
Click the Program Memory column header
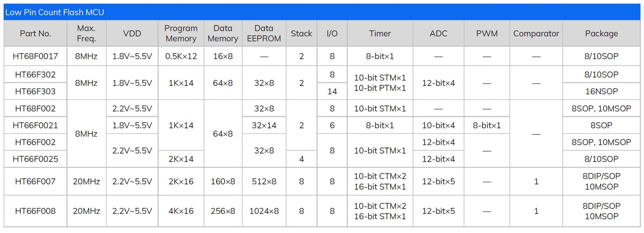point(181,34)
